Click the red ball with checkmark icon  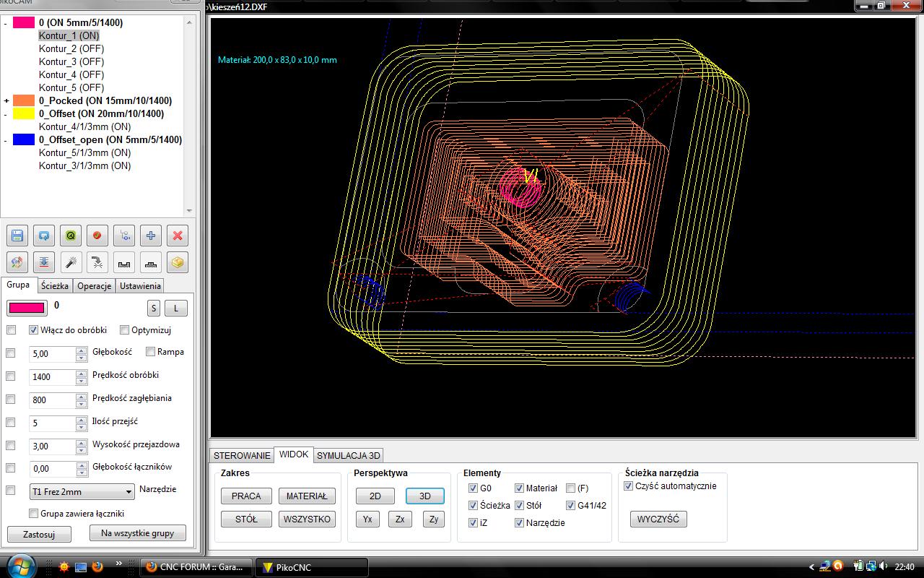pyautogui.click(x=97, y=236)
